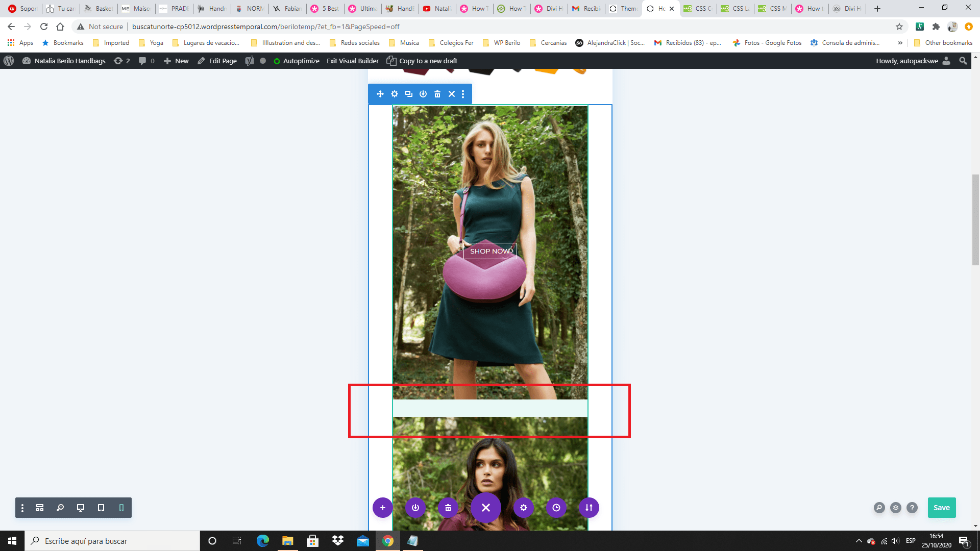Collapse Divi page settings bar with X
Image resolution: width=980 pixels, height=551 pixels.
coord(486,508)
